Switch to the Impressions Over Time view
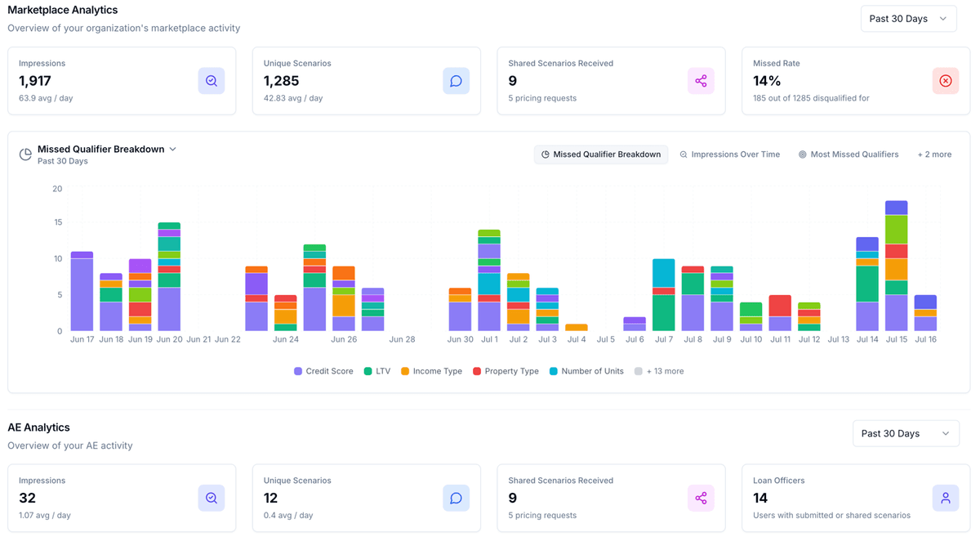Screen dimensions: 980x537 click(x=730, y=154)
